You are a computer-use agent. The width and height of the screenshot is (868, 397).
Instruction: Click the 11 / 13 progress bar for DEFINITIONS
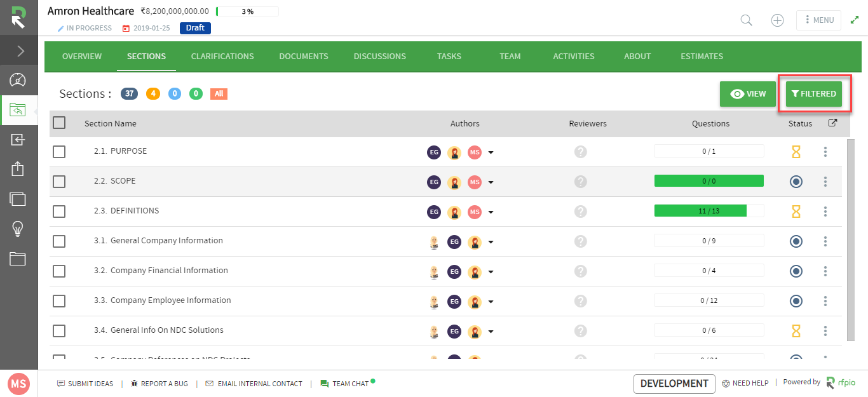point(709,211)
